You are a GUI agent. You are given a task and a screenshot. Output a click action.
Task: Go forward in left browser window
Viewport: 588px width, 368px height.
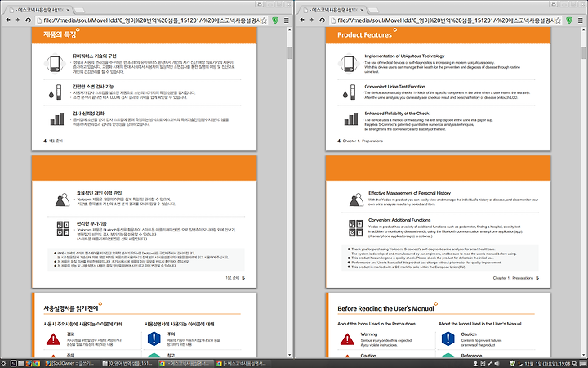pos(18,20)
